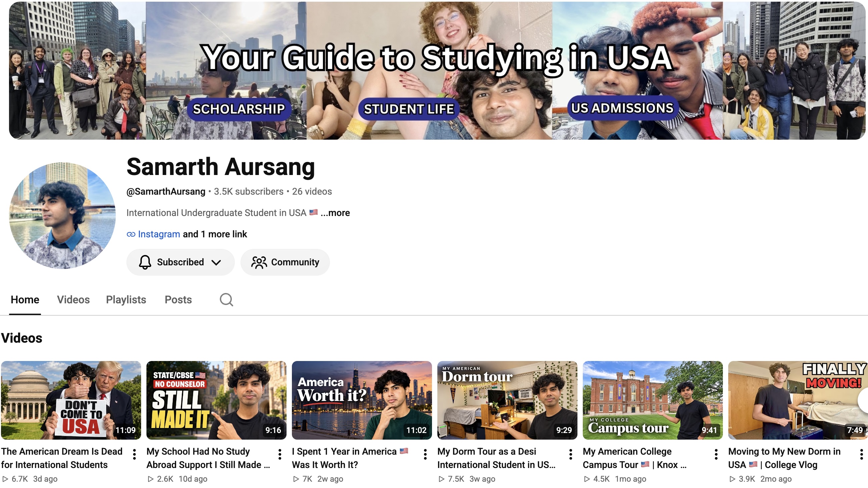Open the Instagram link
The width and height of the screenshot is (868, 488).
pyautogui.click(x=159, y=234)
